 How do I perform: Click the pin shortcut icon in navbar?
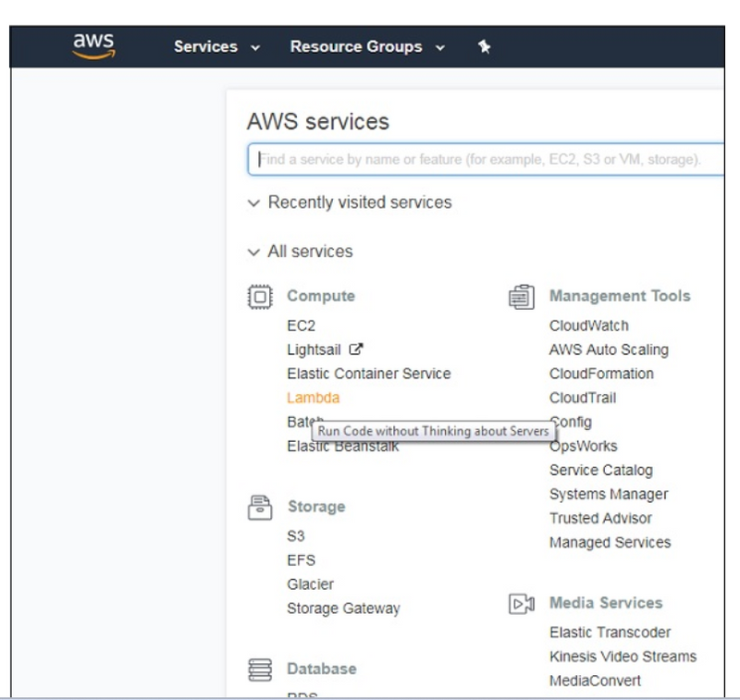(484, 47)
